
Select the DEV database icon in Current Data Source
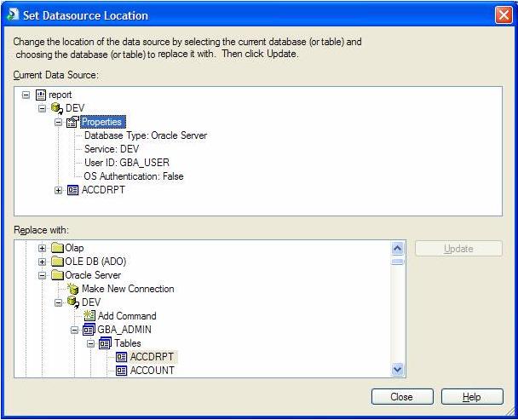pyautogui.click(x=57, y=108)
